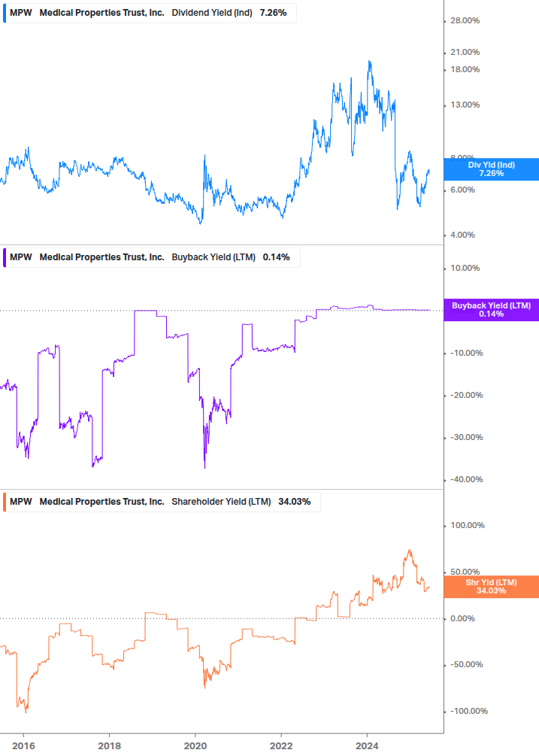Click the orange Shr Yld (LTM) 34.03% axis tag

pyautogui.click(x=492, y=587)
